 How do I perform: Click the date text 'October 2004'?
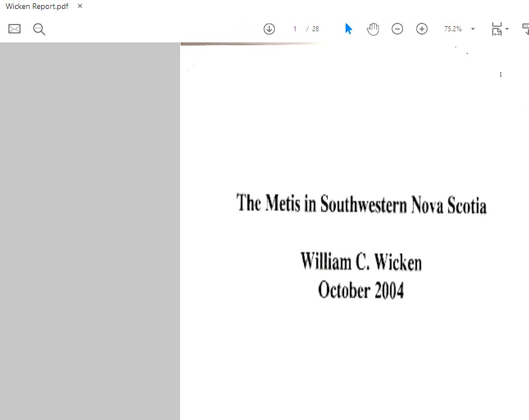[361, 289]
